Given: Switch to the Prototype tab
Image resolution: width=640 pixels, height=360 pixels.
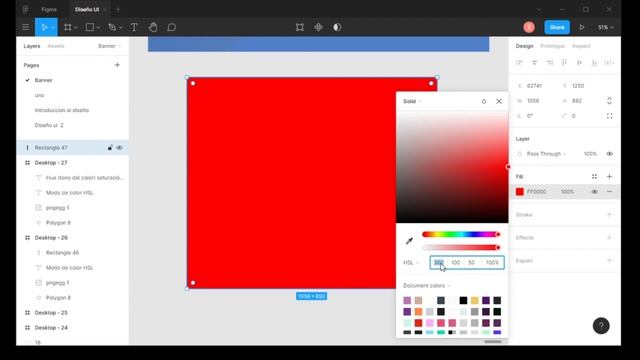Looking at the screenshot, I should (553, 46).
